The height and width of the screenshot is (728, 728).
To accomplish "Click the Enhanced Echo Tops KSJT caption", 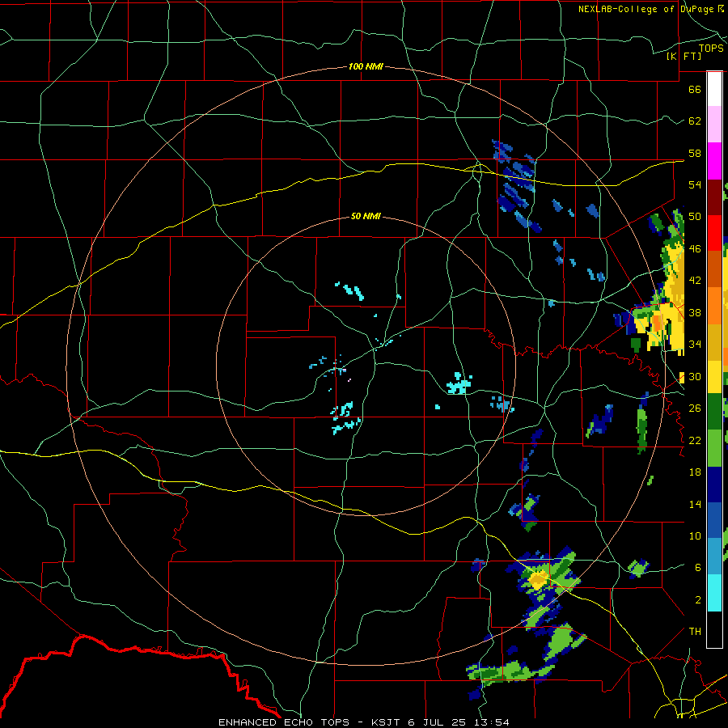I will 363,722.
